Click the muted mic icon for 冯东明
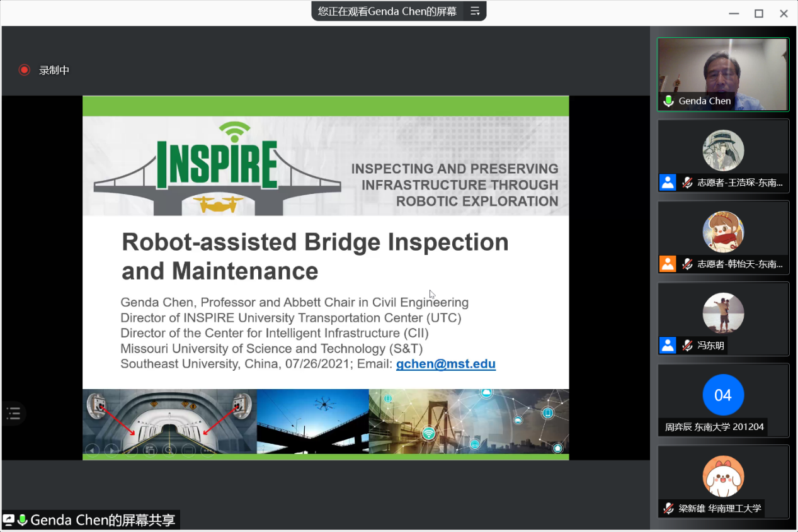The width and height of the screenshot is (798, 532). pyautogui.click(x=687, y=345)
